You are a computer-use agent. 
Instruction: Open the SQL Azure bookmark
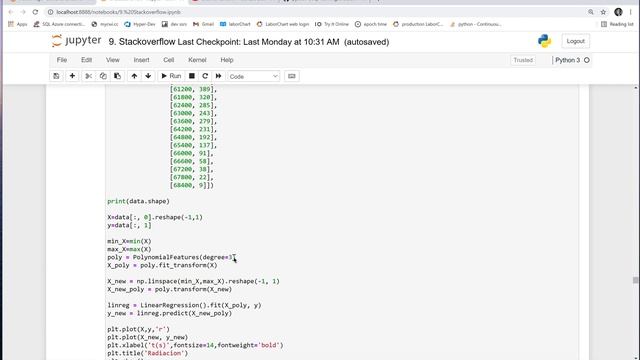tap(59, 24)
